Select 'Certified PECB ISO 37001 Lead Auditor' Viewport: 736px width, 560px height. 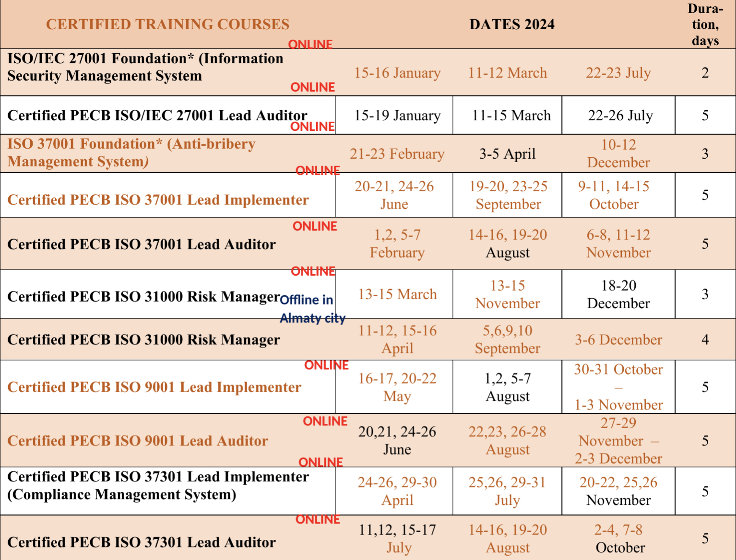point(142,245)
